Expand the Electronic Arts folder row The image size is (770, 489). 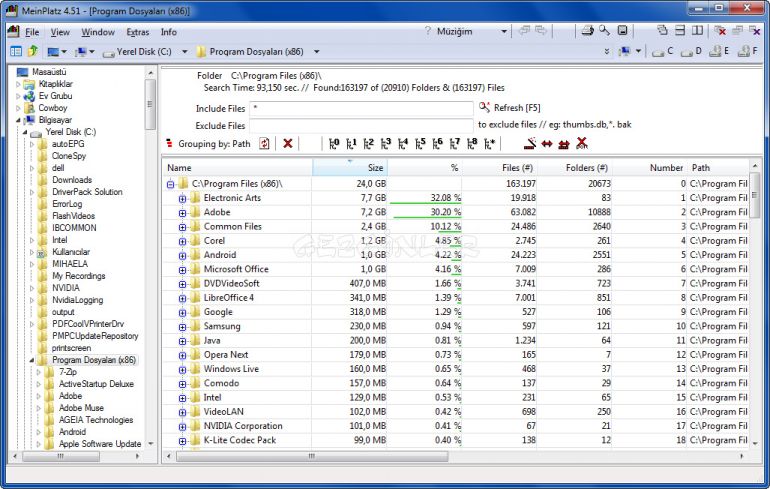point(182,198)
